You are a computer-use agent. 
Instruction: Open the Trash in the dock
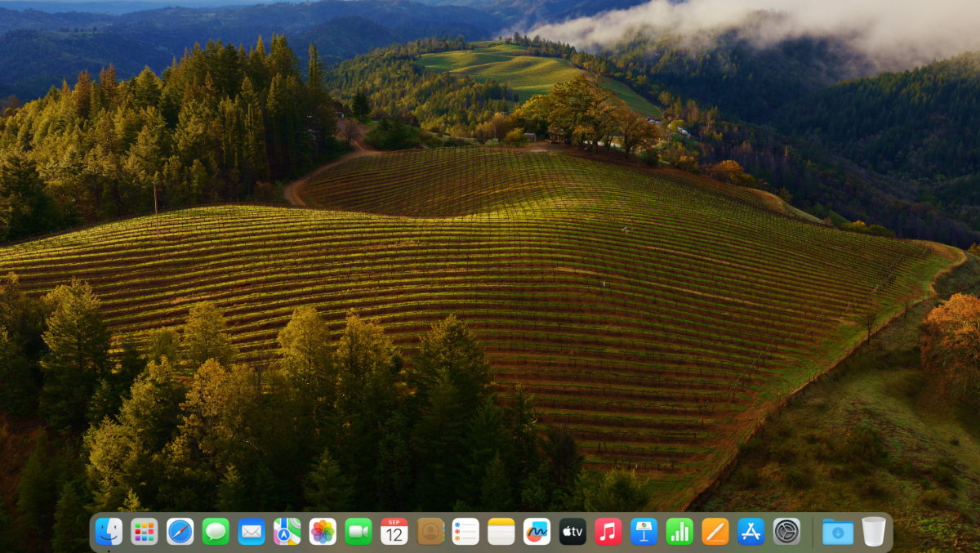(873, 532)
